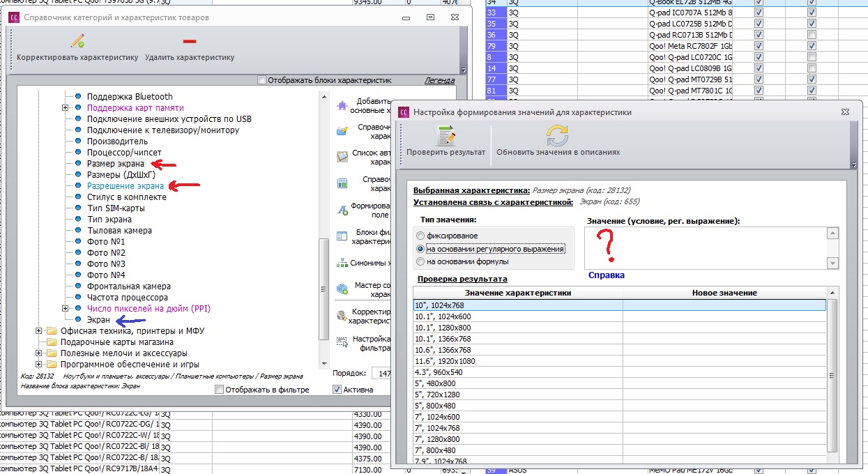This screenshot has width=868, height=474.
Task: Click down arrow of the 'Значение' expression field
Action: tap(832, 263)
